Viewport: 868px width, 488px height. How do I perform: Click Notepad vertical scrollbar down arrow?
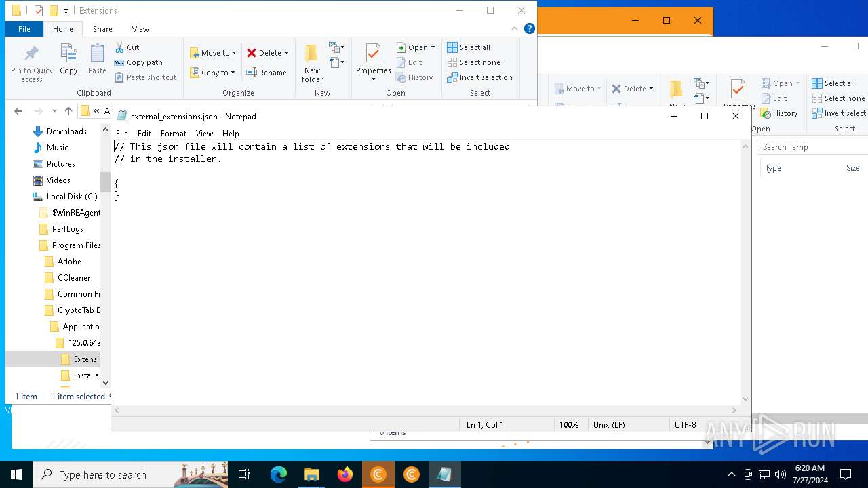click(746, 399)
